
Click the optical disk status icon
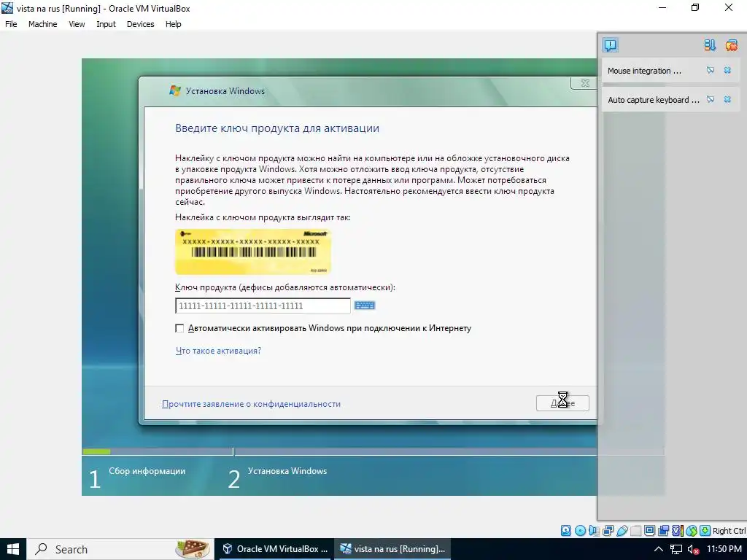[x=580, y=531]
